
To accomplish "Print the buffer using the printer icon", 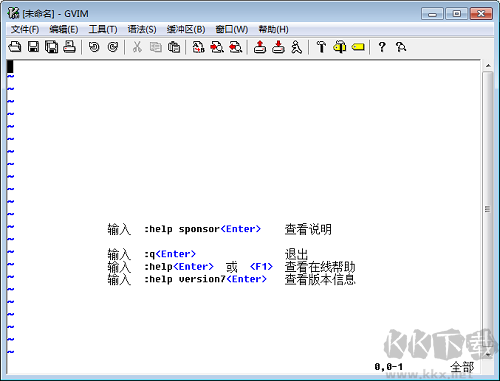I will point(69,47).
